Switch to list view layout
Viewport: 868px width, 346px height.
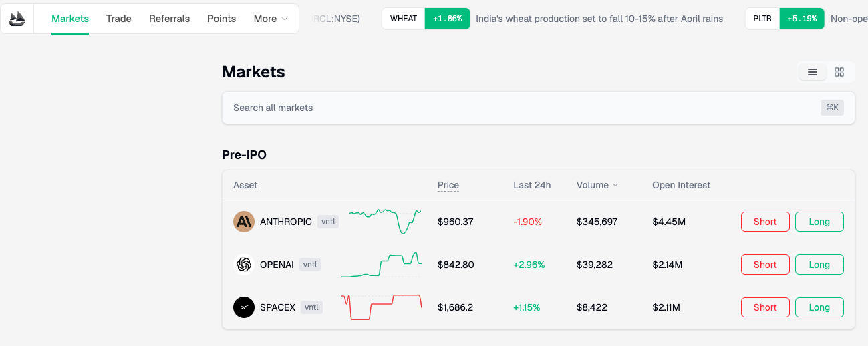813,72
